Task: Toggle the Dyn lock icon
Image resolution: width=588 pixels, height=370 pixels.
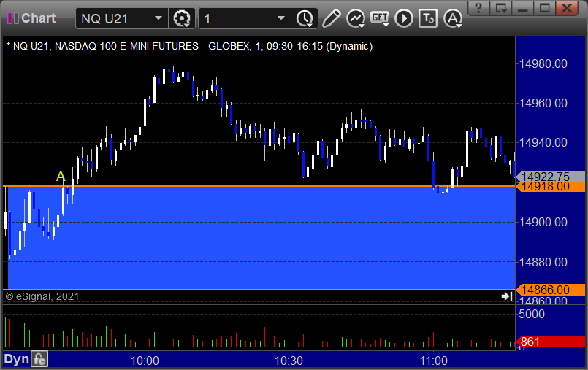Action: click(x=39, y=360)
